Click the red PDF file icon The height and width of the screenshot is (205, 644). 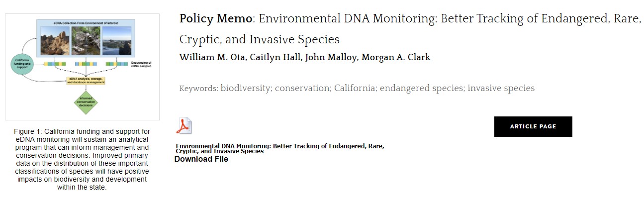coord(184,126)
